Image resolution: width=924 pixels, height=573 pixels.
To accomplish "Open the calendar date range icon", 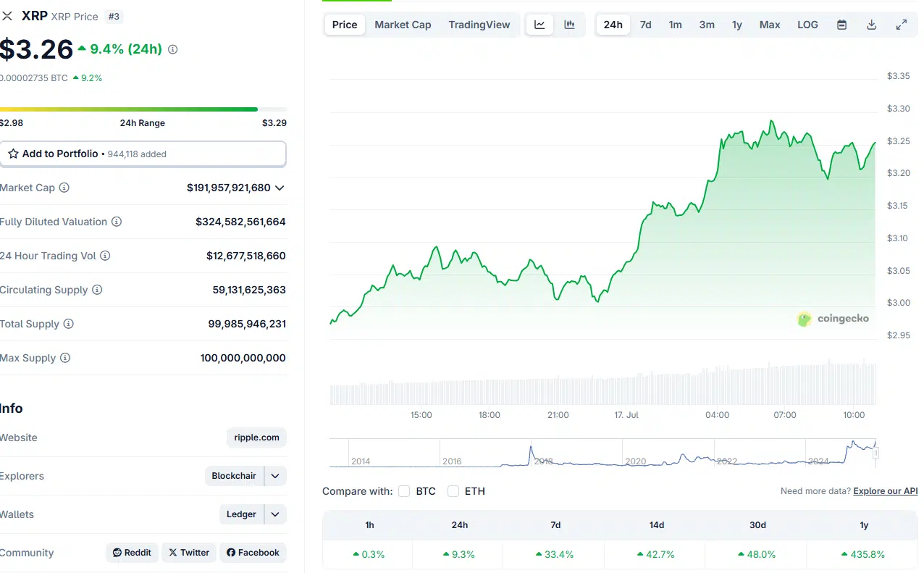I will (x=841, y=24).
